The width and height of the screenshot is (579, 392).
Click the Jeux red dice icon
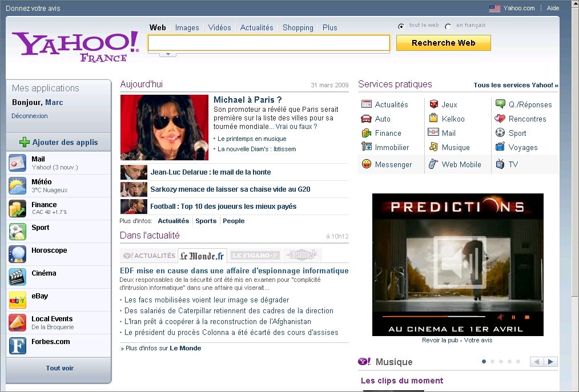pyautogui.click(x=434, y=104)
